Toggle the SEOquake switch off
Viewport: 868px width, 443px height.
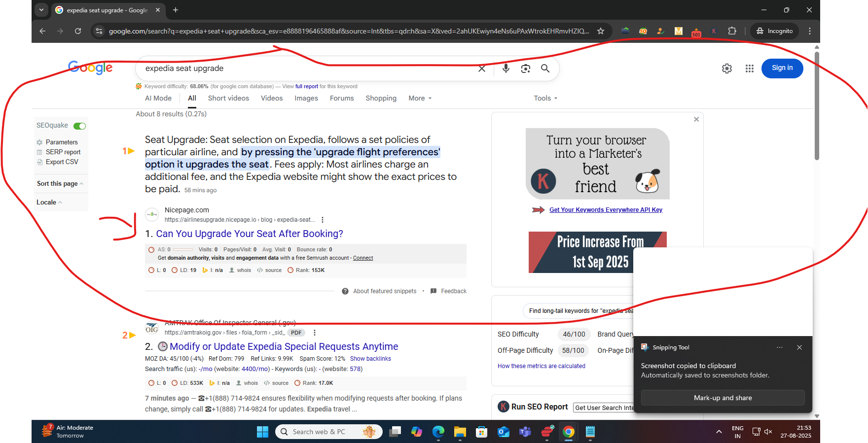[80, 126]
